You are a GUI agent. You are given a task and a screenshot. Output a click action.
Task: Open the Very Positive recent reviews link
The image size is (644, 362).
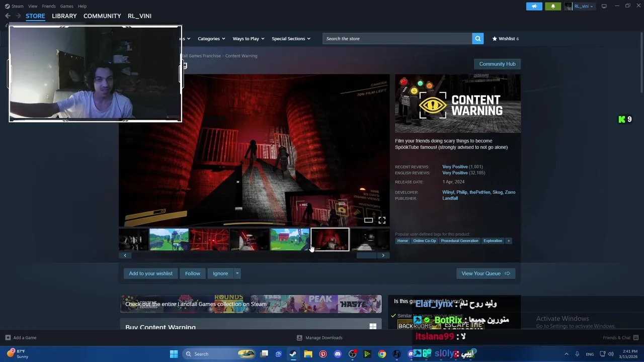[x=455, y=167]
